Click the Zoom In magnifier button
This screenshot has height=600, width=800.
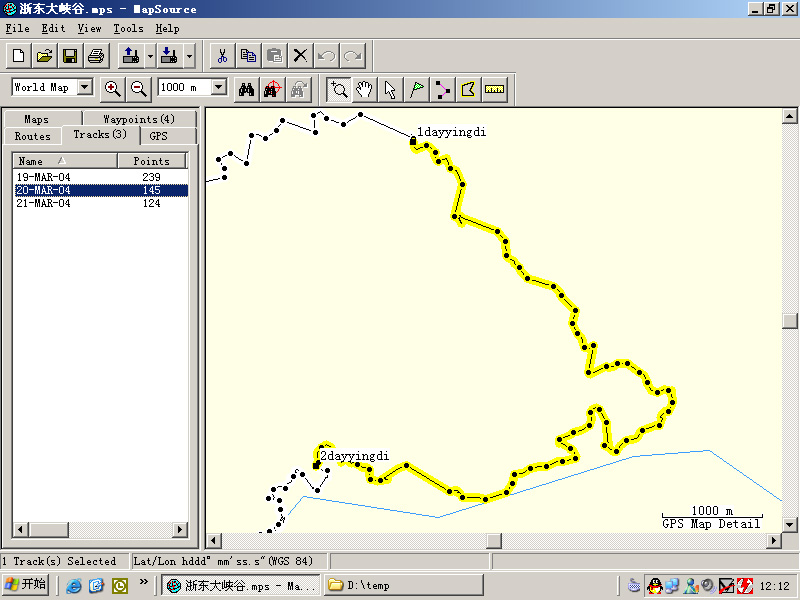[x=113, y=88]
